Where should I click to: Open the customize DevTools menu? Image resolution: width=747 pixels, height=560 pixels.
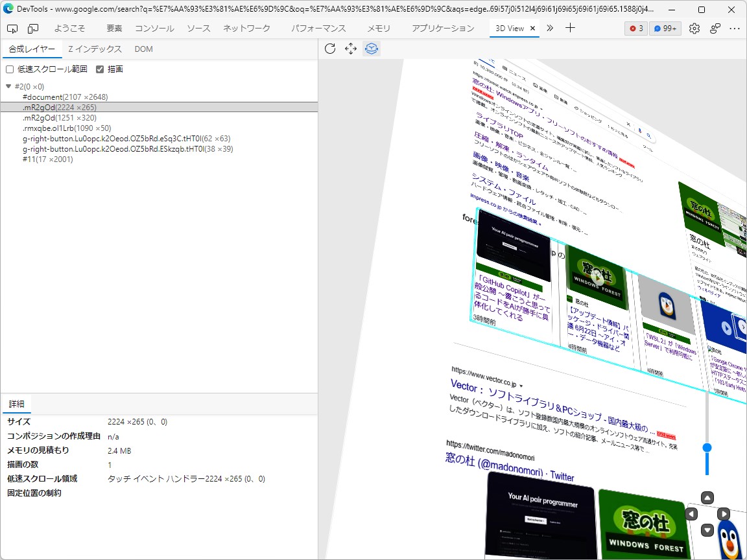(x=735, y=29)
